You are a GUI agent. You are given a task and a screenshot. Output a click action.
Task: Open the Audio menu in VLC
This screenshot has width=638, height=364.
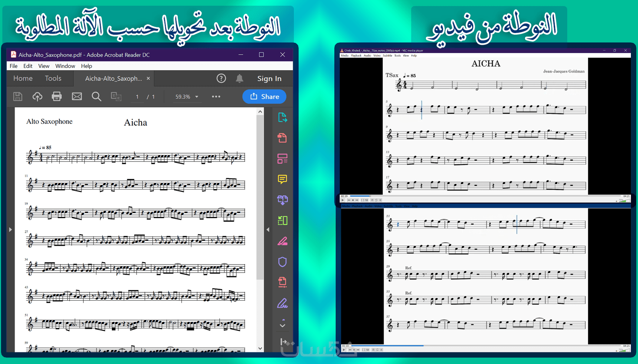point(367,56)
